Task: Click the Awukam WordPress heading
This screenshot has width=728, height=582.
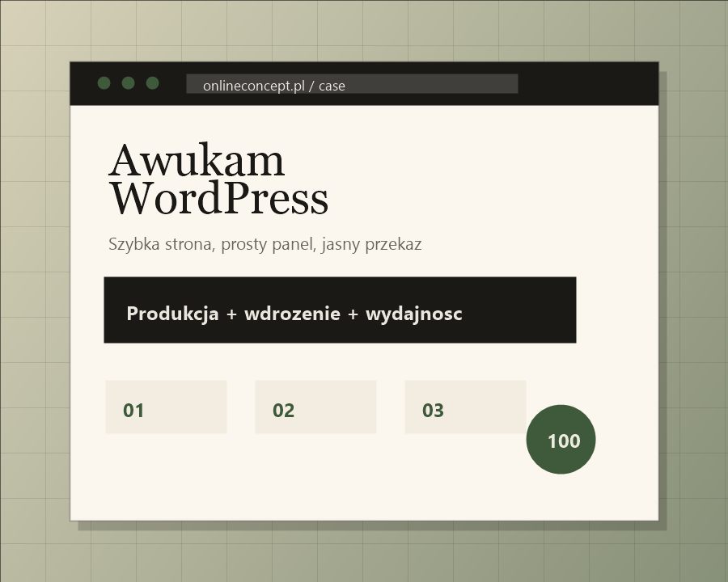Action: (218, 179)
